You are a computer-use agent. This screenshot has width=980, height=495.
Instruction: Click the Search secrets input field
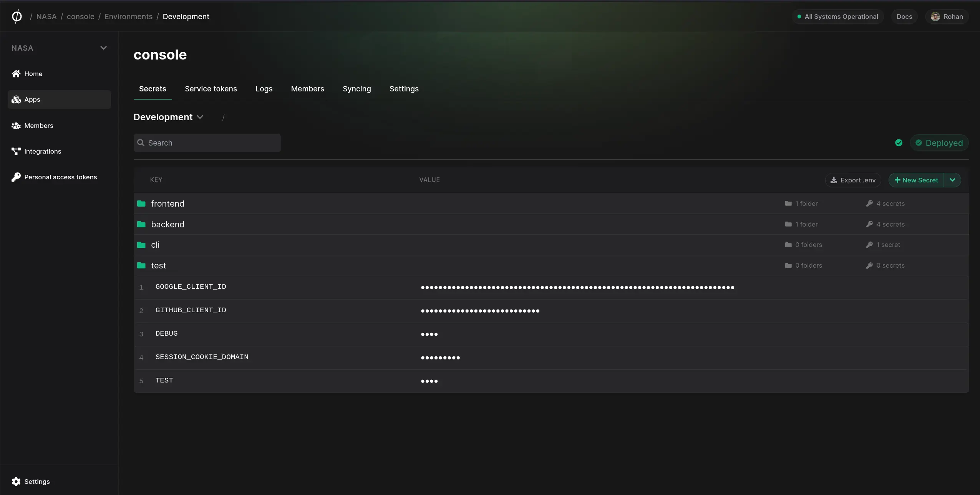tap(207, 143)
